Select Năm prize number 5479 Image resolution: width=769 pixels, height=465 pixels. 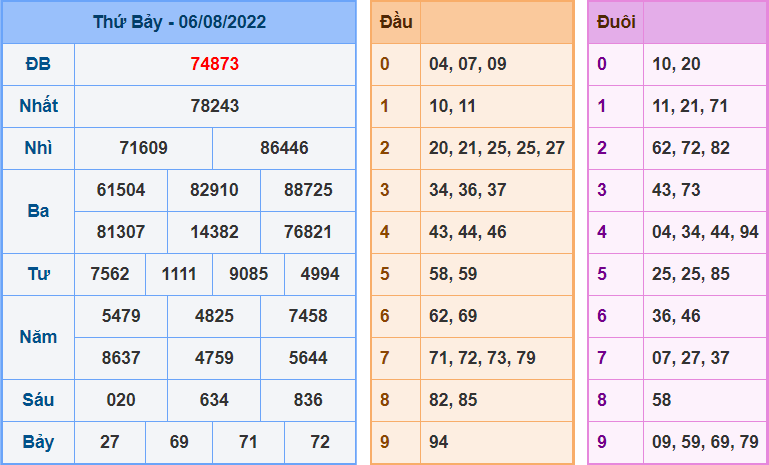121,316
